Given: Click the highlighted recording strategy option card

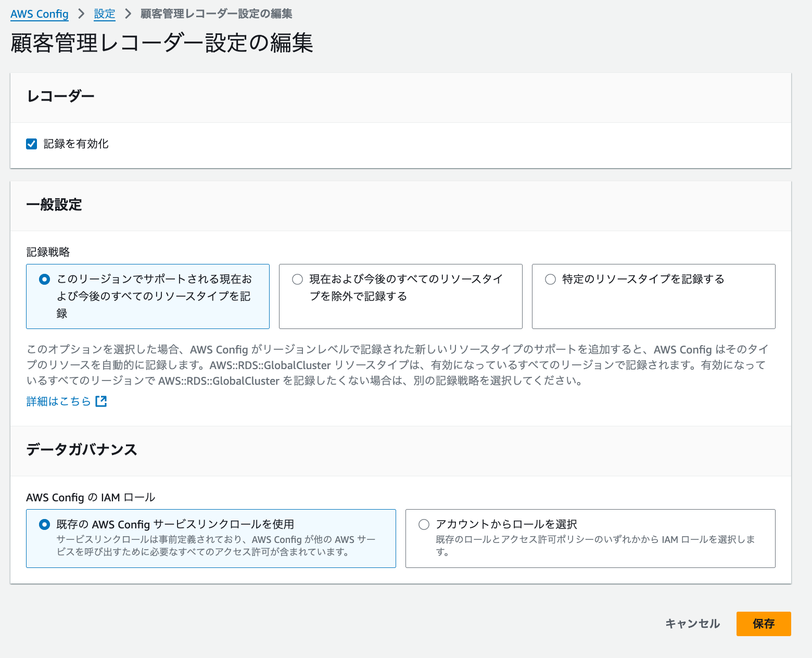Looking at the screenshot, I should [147, 296].
